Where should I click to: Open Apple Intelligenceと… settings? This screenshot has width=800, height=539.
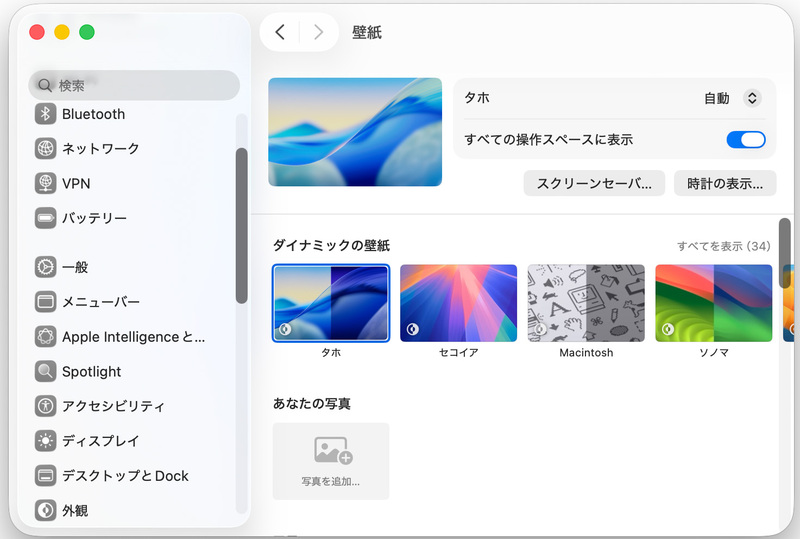132,336
